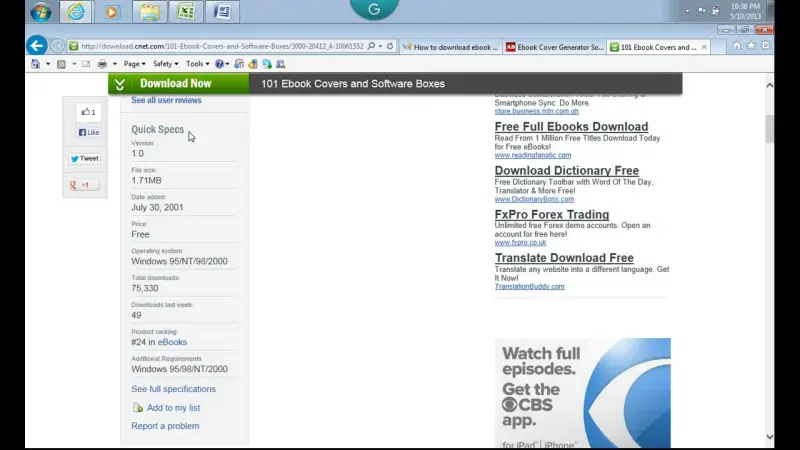Click the Internet Explorer taskbar icon
This screenshot has width=800, height=450.
[76, 12]
